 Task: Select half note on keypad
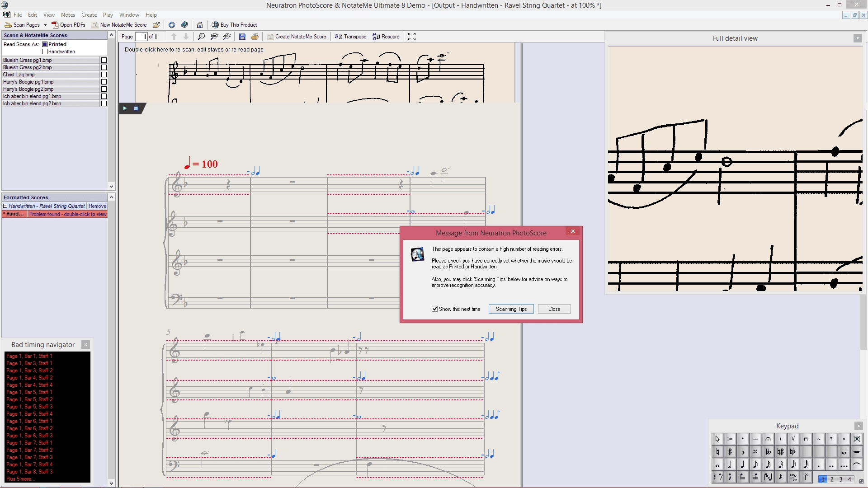tap(730, 465)
